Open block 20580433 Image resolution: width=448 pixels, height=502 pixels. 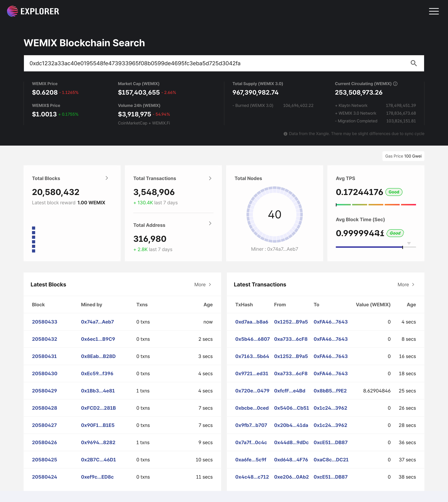(x=44, y=322)
